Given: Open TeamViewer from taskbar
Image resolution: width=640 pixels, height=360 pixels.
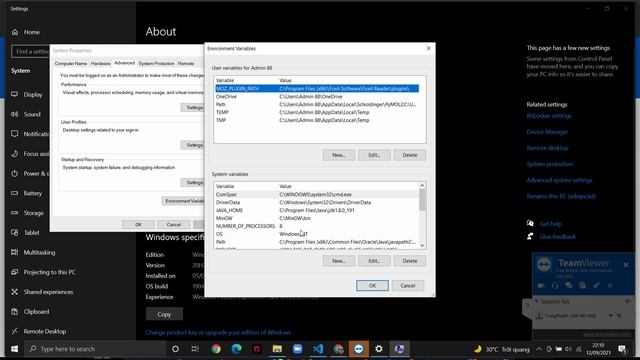Looking at the screenshot, I should 359,349.
